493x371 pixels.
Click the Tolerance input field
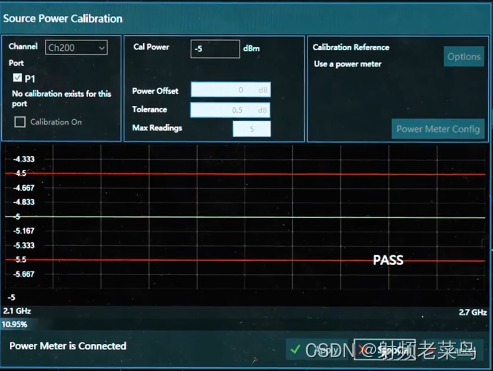tap(230, 110)
